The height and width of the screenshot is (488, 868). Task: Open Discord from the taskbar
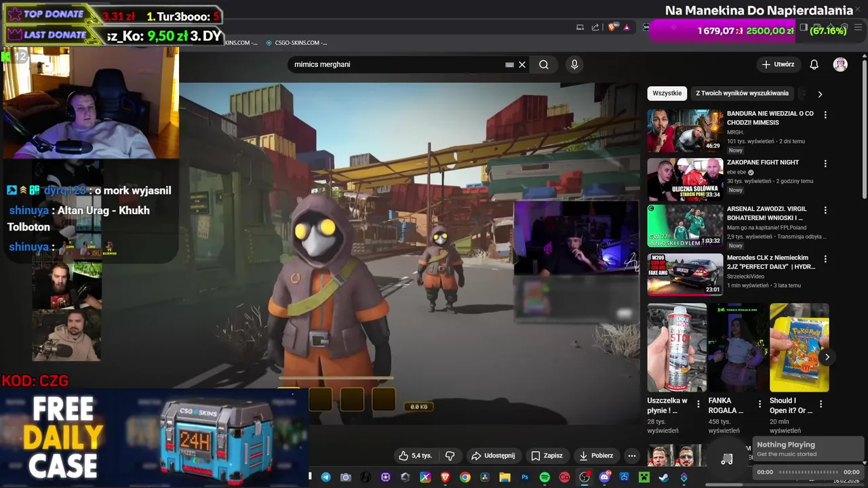tap(604, 477)
